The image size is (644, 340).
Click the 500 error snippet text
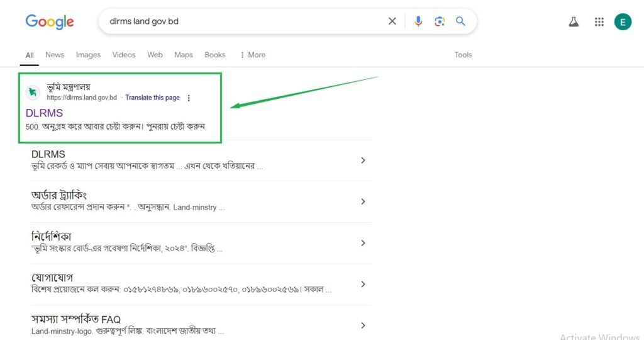[x=116, y=127]
